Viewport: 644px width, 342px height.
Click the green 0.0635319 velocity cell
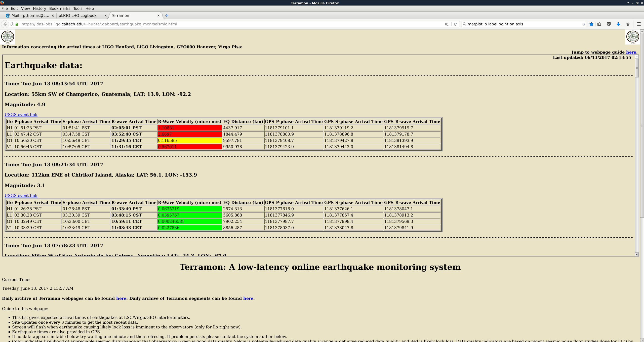point(189,209)
